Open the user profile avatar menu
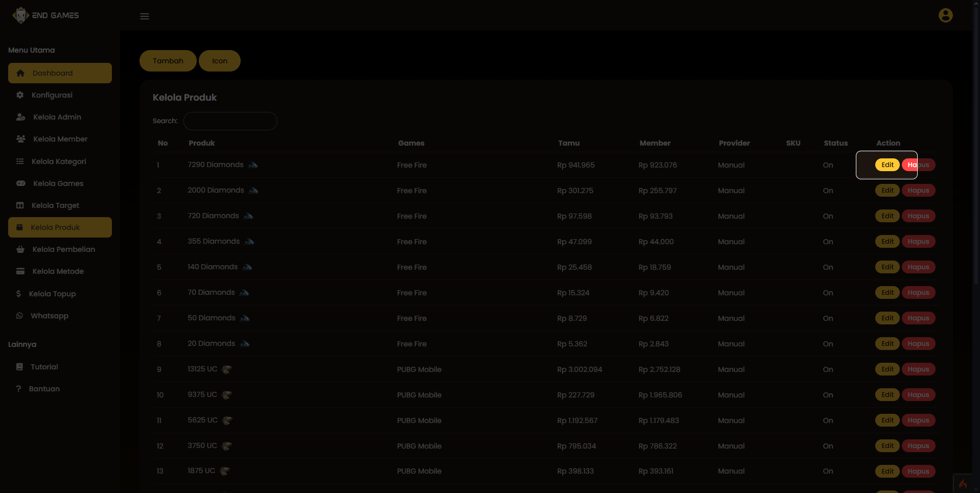980x493 pixels. point(945,15)
